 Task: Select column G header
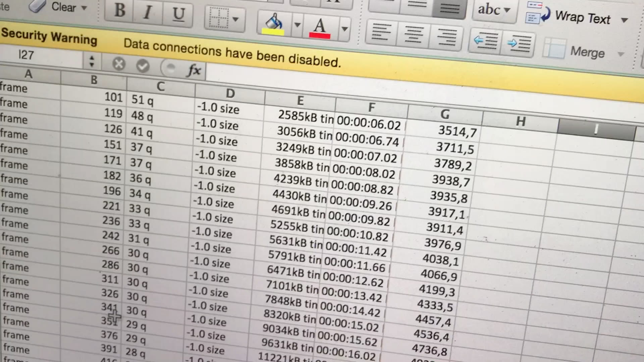[445, 115]
